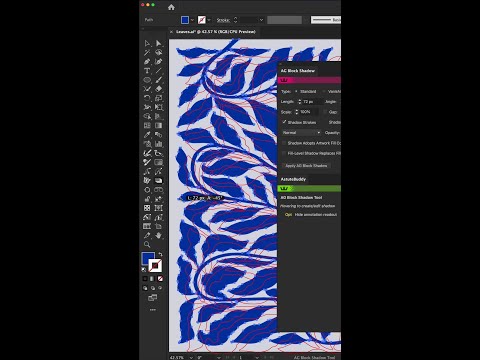Go to the Home screen icon
Viewport: 480px width, 360px height.
pyautogui.click(x=171, y=7)
